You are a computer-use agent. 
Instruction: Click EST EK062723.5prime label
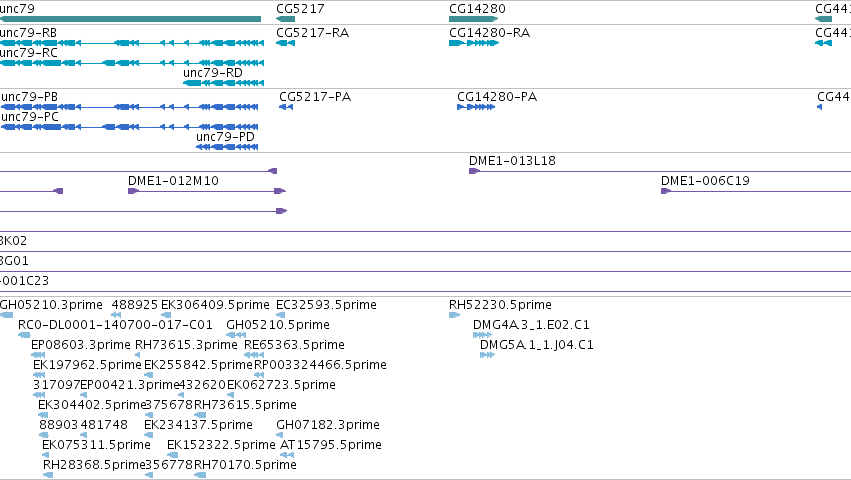click(x=281, y=385)
